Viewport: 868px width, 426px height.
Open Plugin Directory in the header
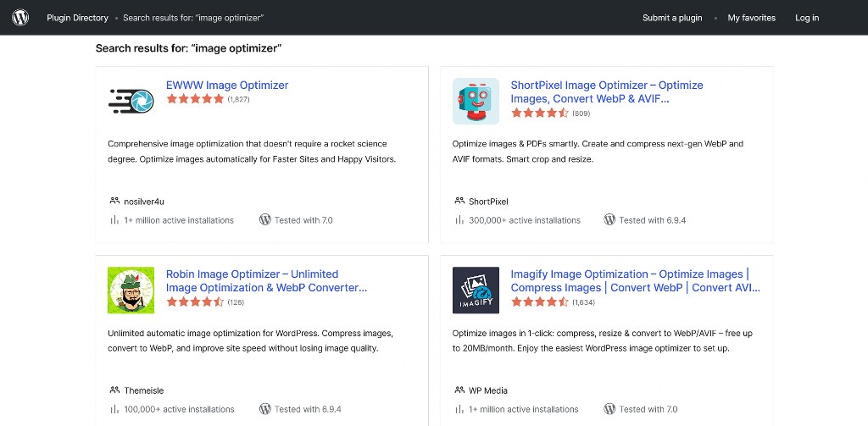pyautogui.click(x=77, y=18)
